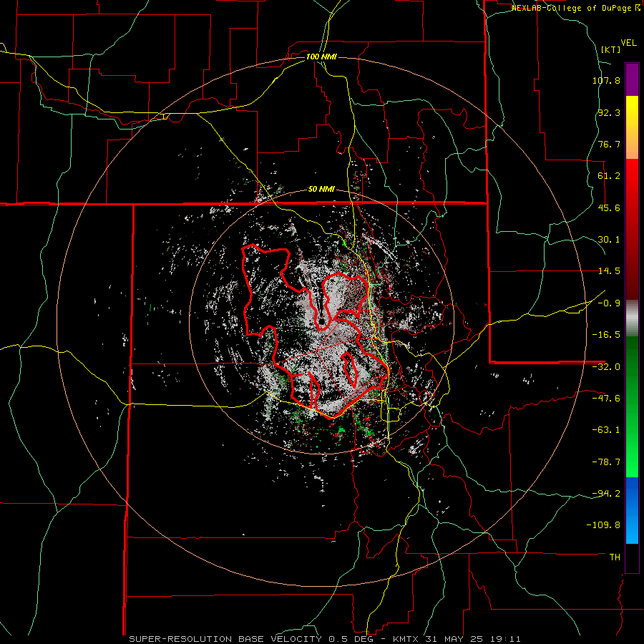Click the [KT] units label
The height and width of the screenshot is (644, 644).
[x=611, y=49]
